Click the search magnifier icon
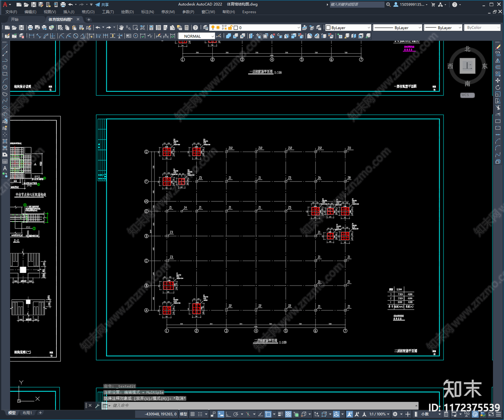The width and height of the screenshot is (504, 420). [x=388, y=4]
